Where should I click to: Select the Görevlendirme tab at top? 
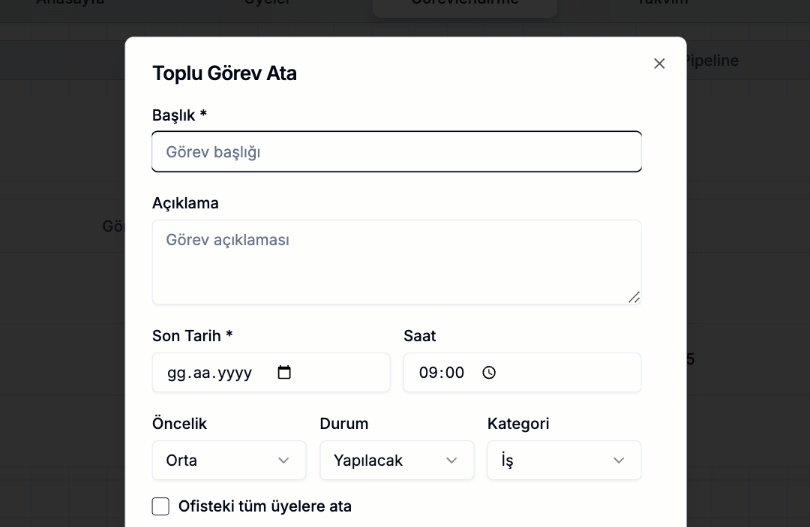tap(465, 3)
